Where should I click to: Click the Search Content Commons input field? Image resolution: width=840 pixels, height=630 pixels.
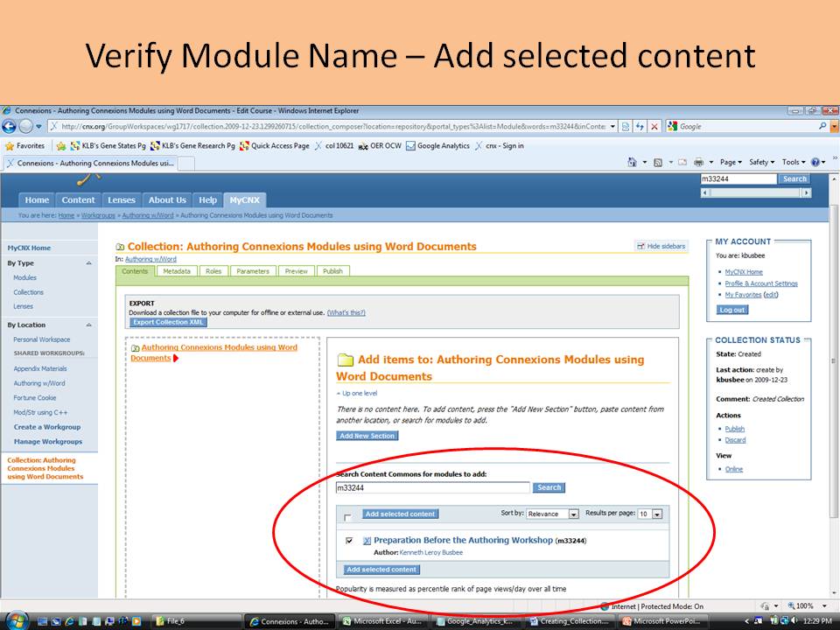[433, 487]
